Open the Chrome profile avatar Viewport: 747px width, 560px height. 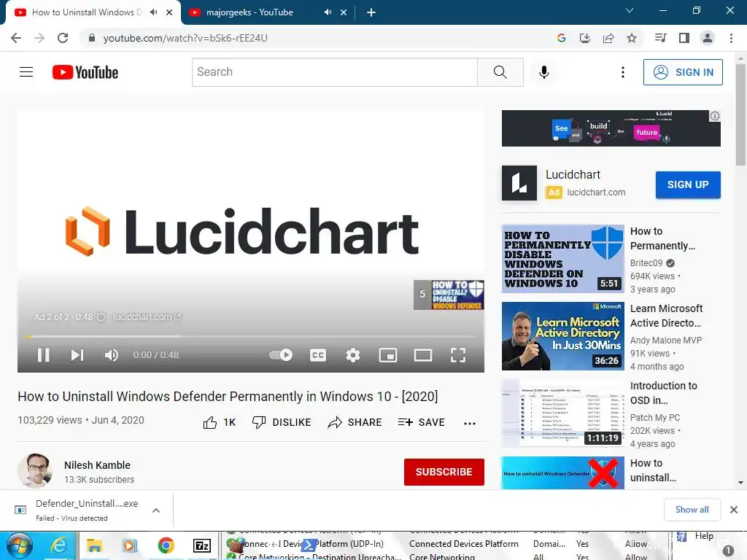pos(708,38)
